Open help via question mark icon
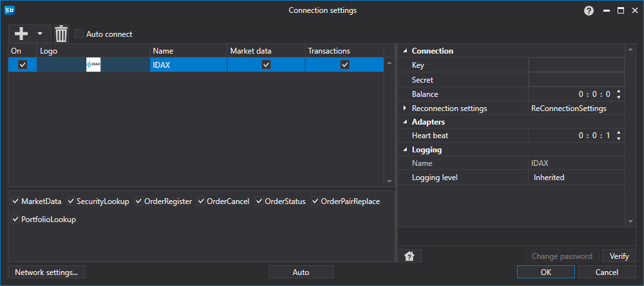644x286 pixels. click(x=589, y=11)
